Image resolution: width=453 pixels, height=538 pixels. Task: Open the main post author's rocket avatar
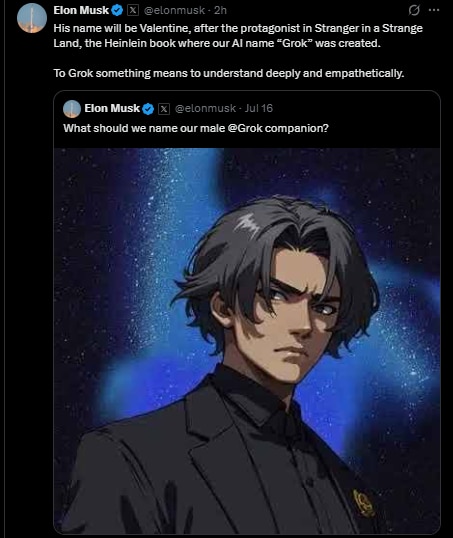point(32,18)
